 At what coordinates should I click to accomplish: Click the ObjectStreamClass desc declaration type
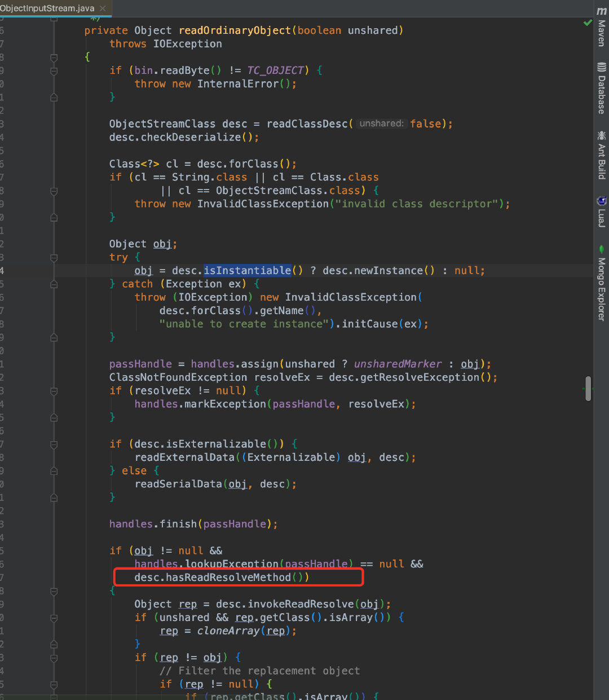coord(162,124)
